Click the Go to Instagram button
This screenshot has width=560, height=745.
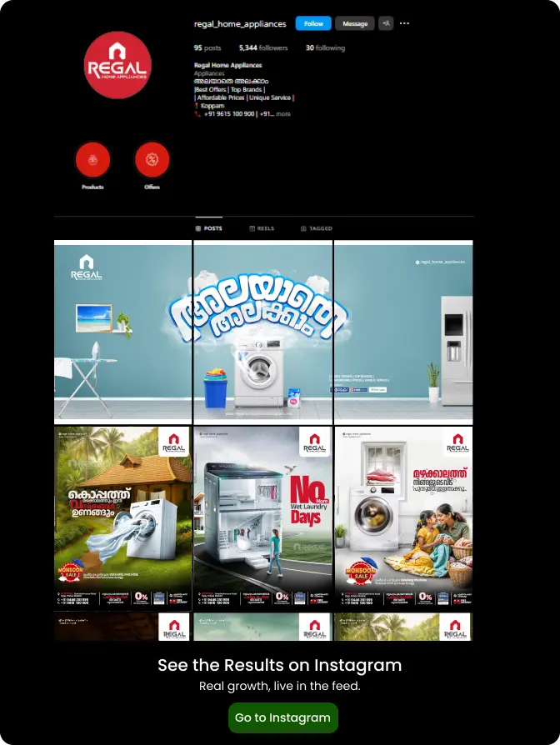tap(283, 717)
